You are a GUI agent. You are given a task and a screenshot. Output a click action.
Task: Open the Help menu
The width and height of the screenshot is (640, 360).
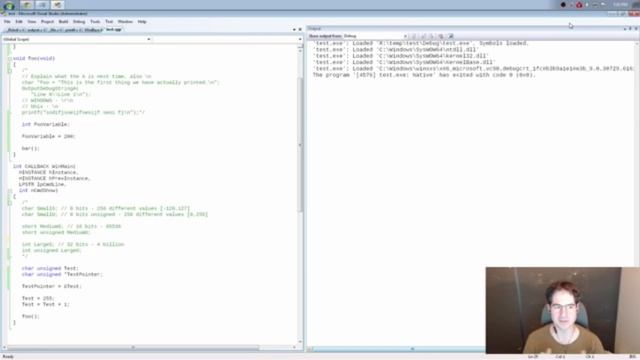click(x=142, y=22)
